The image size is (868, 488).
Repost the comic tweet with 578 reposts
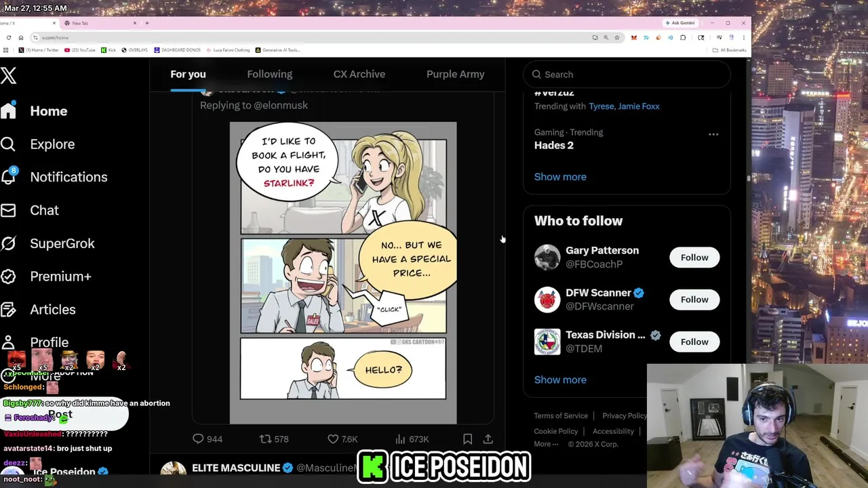[x=274, y=439]
